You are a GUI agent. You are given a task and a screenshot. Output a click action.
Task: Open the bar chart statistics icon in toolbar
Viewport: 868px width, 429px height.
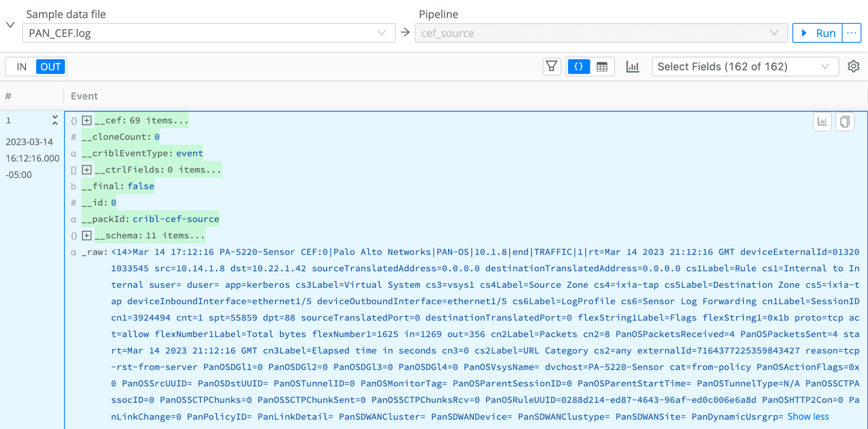point(632,67)
